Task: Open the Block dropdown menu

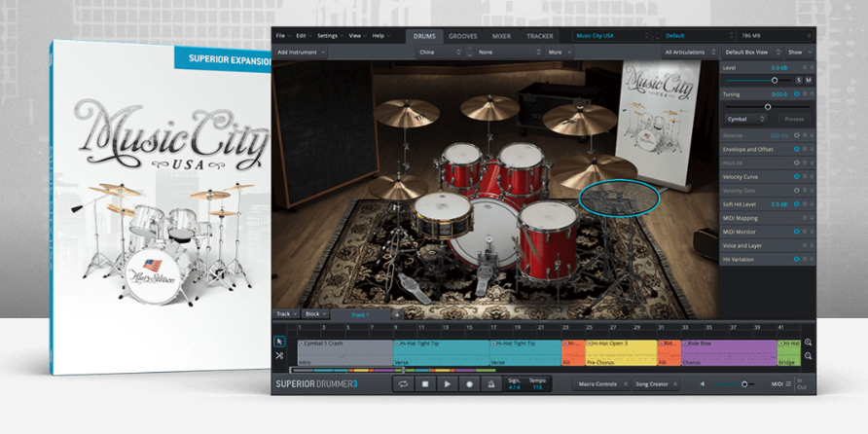Action: 316,314
